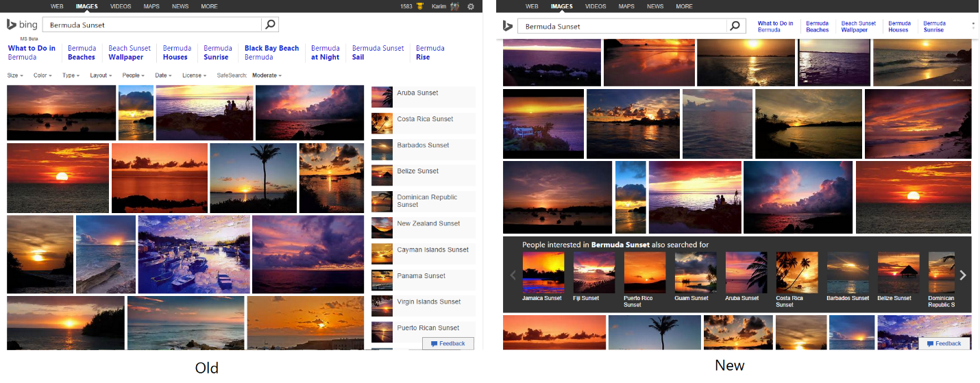The width and height of the screenshot is (980, 383).
Task: Open Belize Sunset suggestion in Old sidebar
Action: (x=423, y=175)
